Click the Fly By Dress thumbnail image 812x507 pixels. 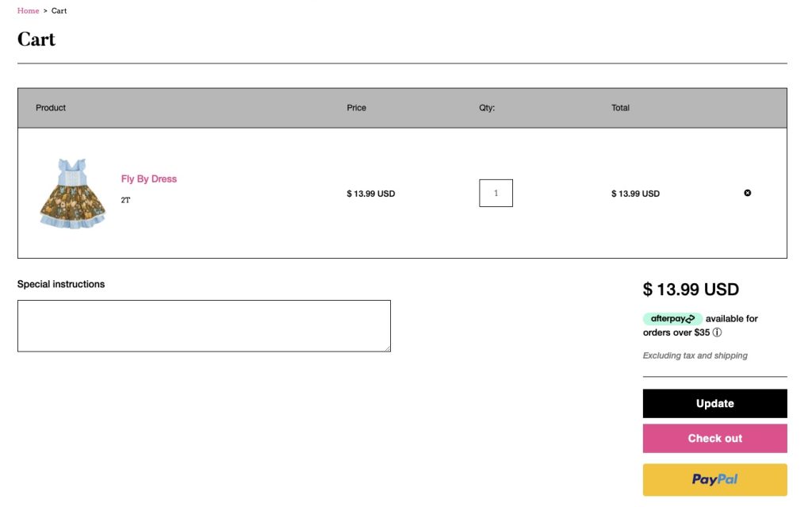73,194
